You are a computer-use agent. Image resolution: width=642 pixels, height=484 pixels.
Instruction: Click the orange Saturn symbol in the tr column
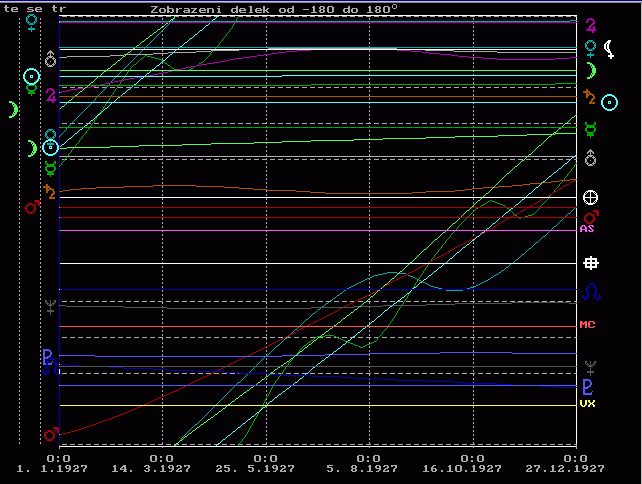50,192
